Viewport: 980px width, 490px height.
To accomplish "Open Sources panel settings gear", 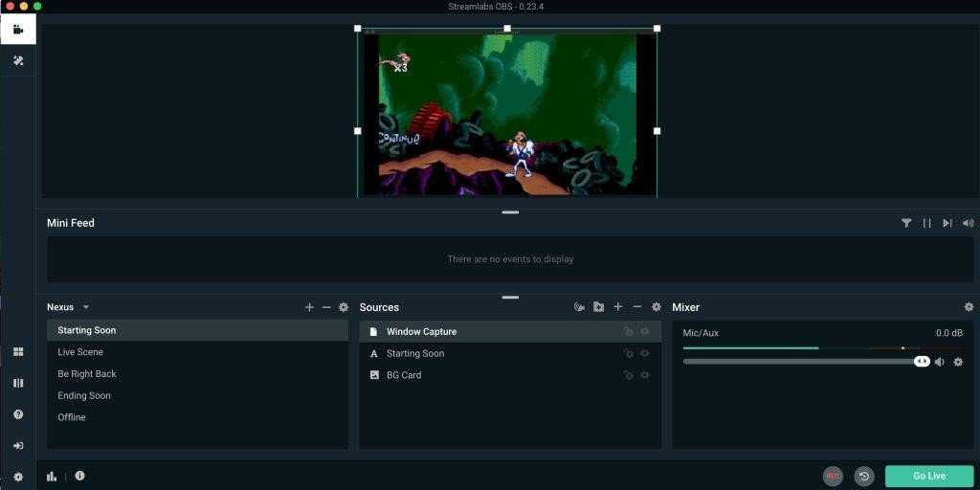I will [657, 307].
